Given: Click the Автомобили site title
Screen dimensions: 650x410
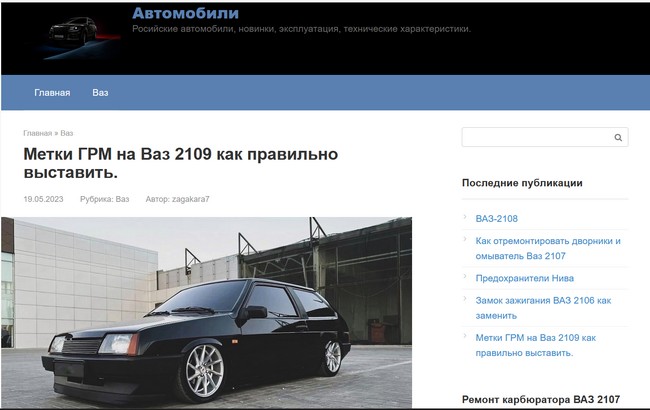Looking at the screenshot, I should tap(185, 13).
